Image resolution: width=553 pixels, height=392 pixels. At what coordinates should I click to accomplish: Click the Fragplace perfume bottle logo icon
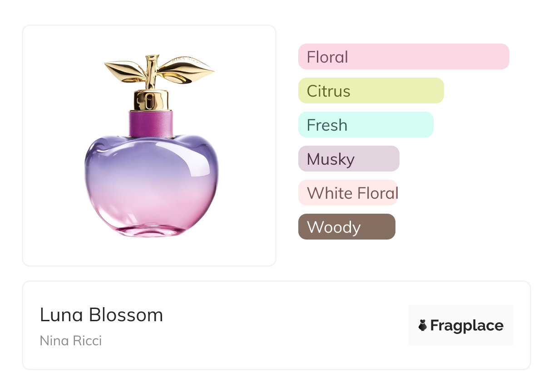pos(423,325)
